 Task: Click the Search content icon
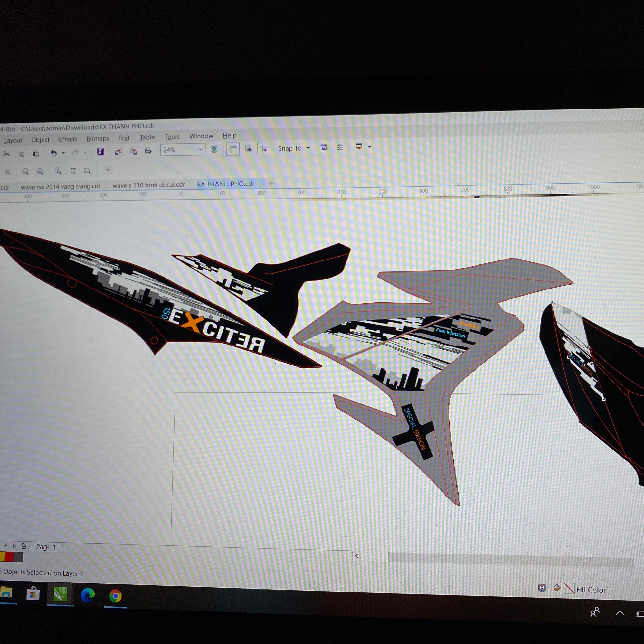click(100, 152)
